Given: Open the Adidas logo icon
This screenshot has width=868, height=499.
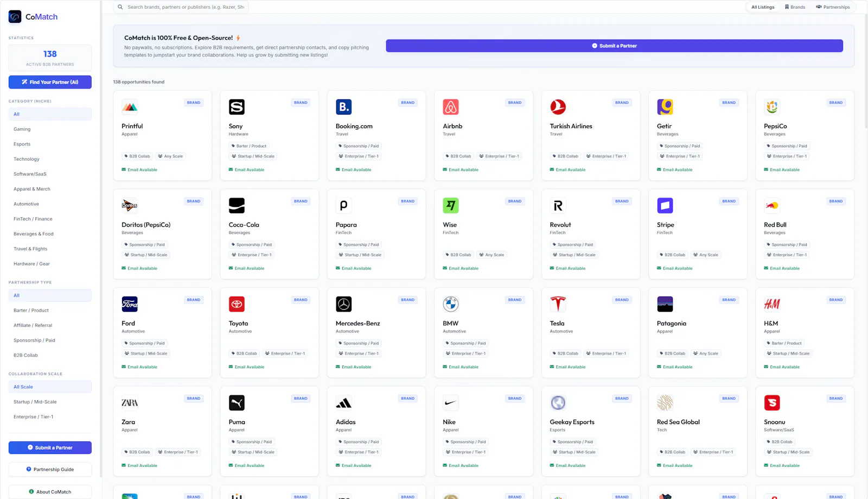Looking at the screenshot, I should [344, 403].
